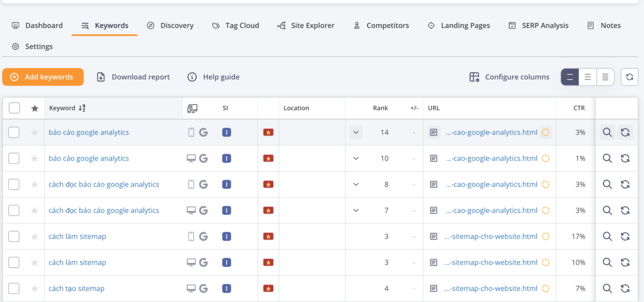
Task: Sort by the Rank column header
Action: click(380, 108)
